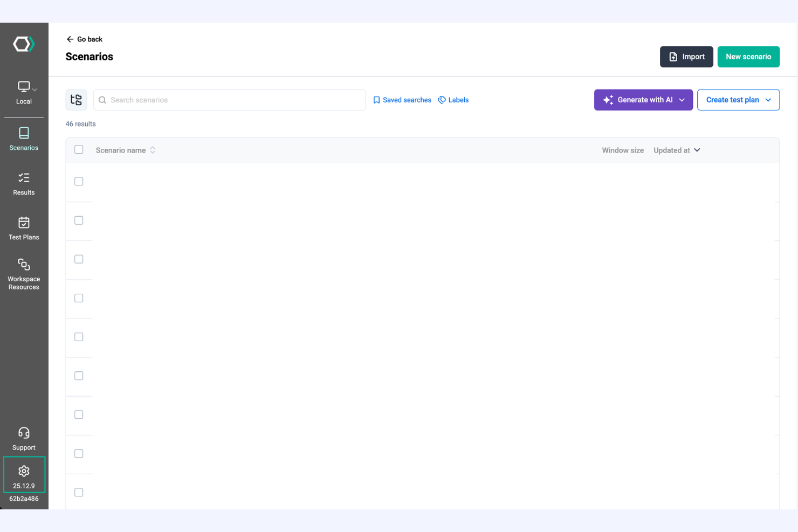Open the Create test plan dropdown
The width and height of the screenshot is (798, 532).
pos(768,100)
